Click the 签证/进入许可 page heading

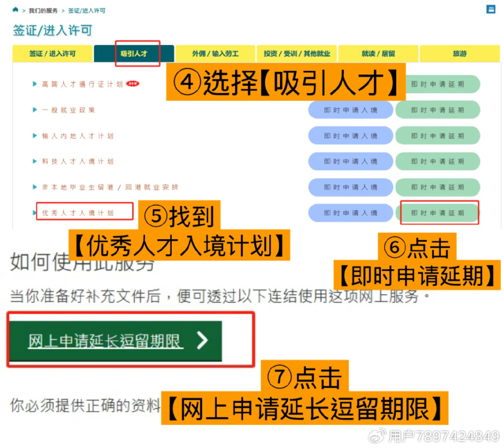[x=52, y=30]
